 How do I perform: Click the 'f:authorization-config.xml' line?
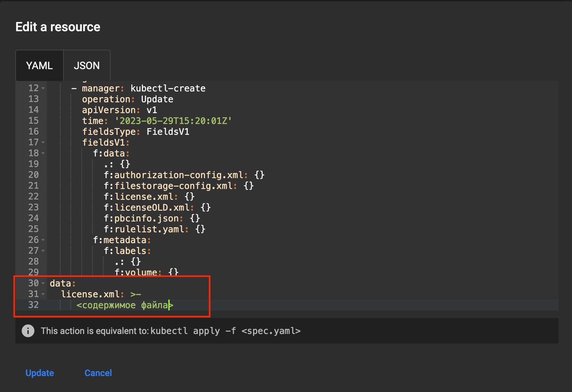point(184,175)
